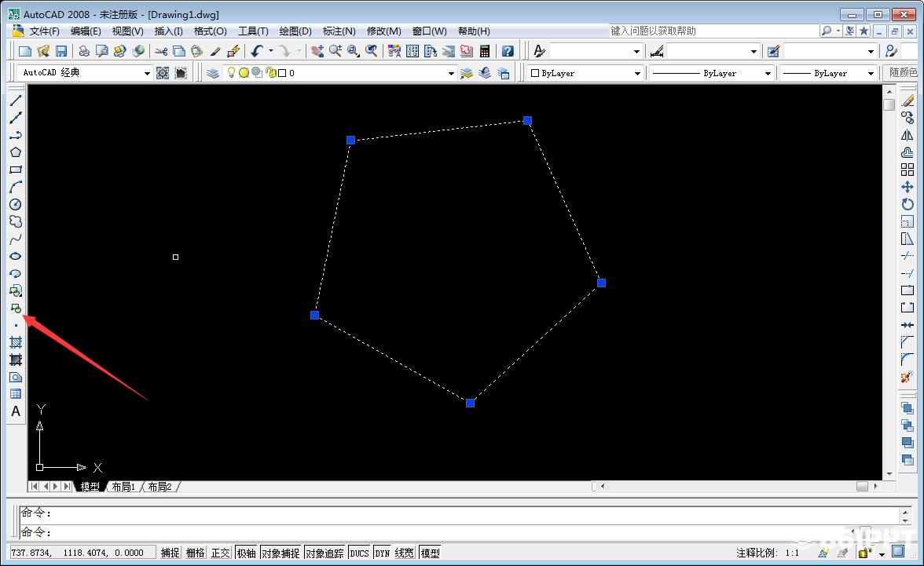
Task: Click the Explode tool icon
Action: click(x=907, y=376)
